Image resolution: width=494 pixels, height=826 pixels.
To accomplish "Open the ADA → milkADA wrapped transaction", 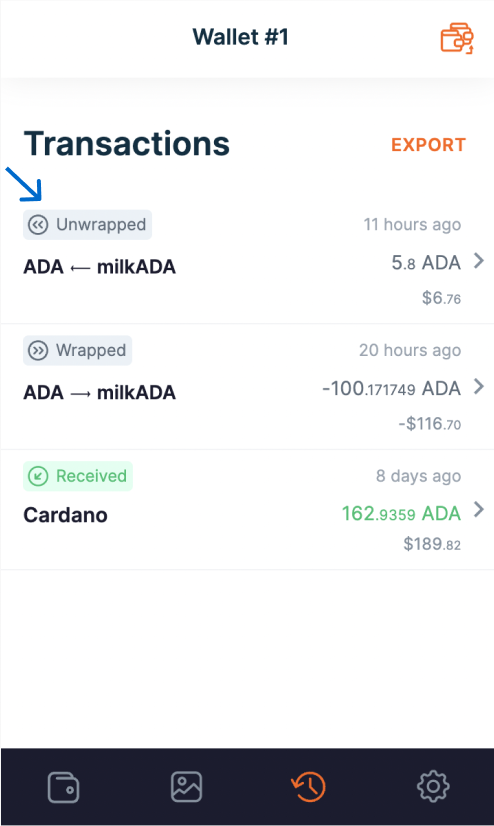I will [247, 387].
